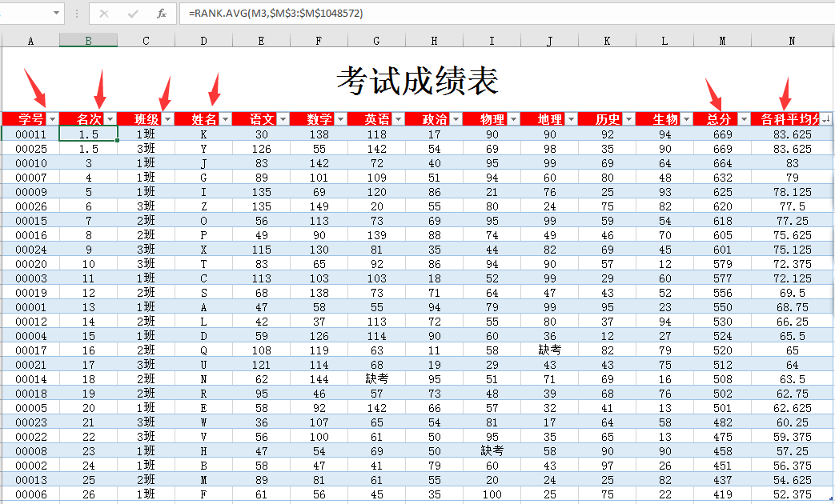Click the Insert Function fx icon

[162, 14]
